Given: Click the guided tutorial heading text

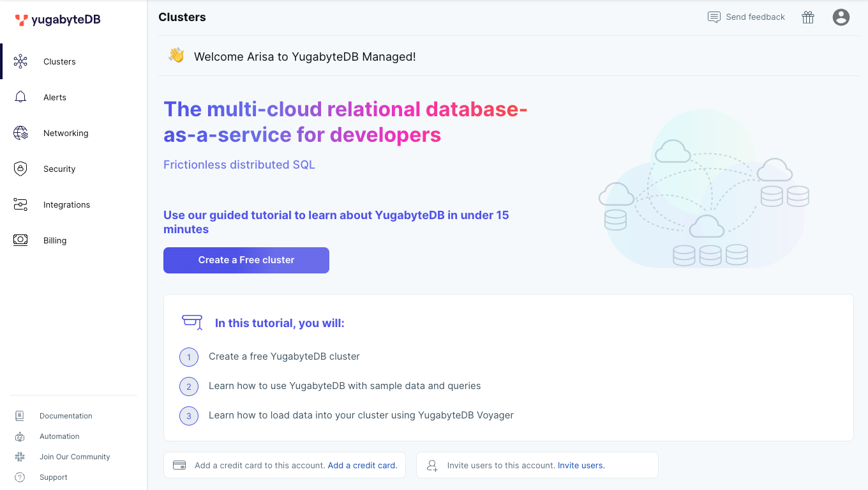Looking at the screenshot, I should (x=336, y=222).
